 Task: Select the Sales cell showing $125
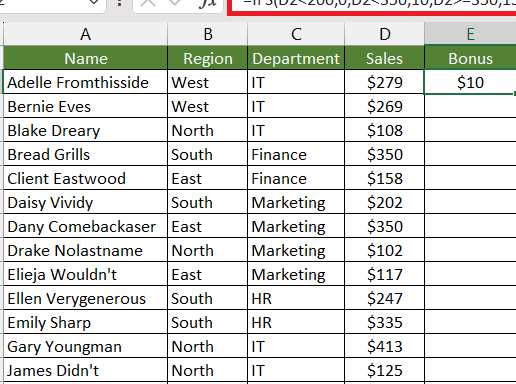pos(385,370)
